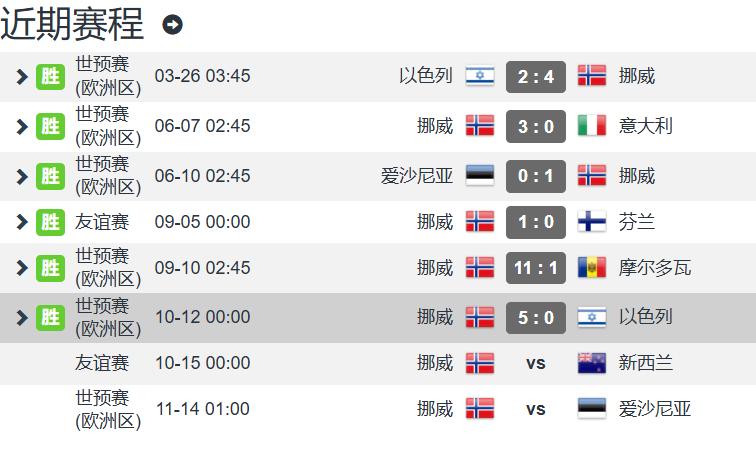Click green 胜 badge on 03-26 row
756x449 pixels.
[50, 76]
